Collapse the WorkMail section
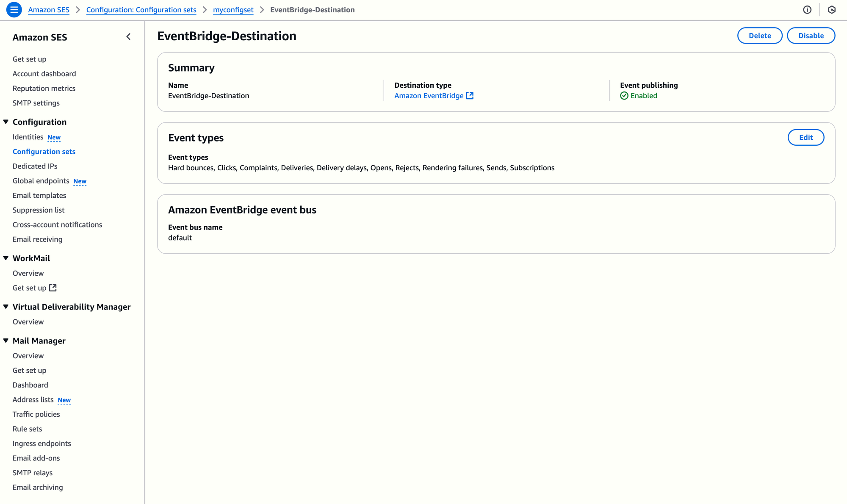Viewport: 847px width, 504px height. tap(6, 258)
